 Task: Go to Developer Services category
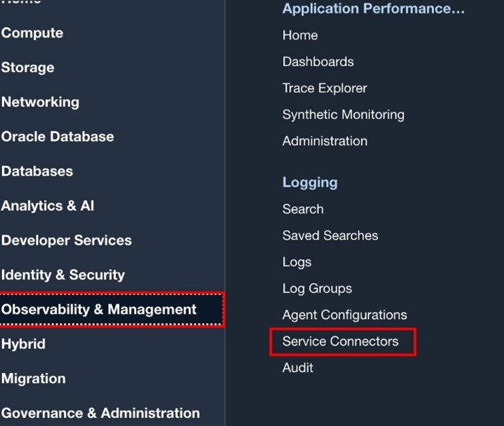67,240
